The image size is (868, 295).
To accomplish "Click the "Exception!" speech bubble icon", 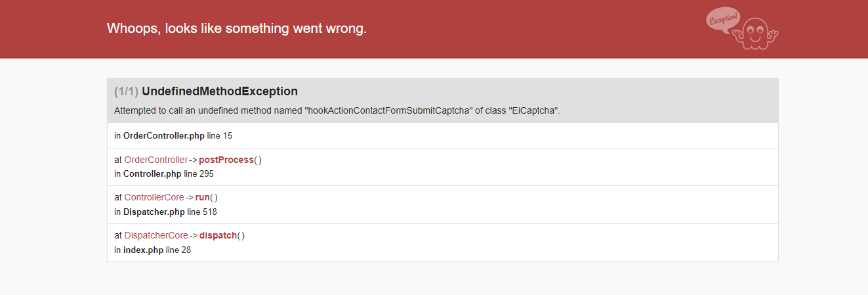I will [722, 18].
